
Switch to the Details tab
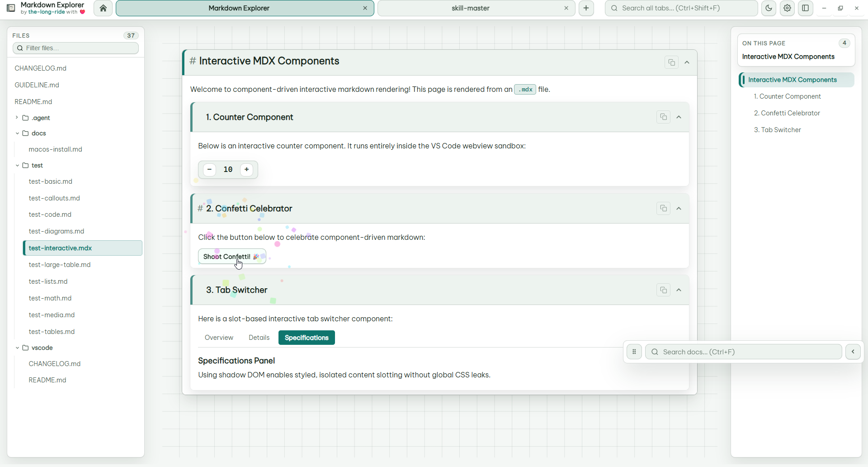point(259,338)
